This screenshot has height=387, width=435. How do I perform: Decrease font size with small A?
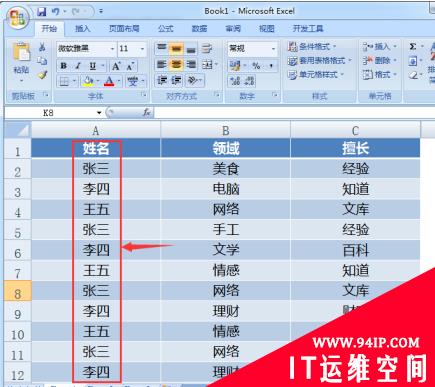[130, 66]
